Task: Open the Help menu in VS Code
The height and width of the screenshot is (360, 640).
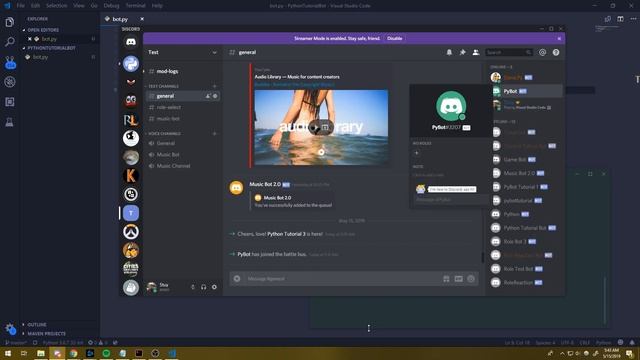Action: [157, 6]
